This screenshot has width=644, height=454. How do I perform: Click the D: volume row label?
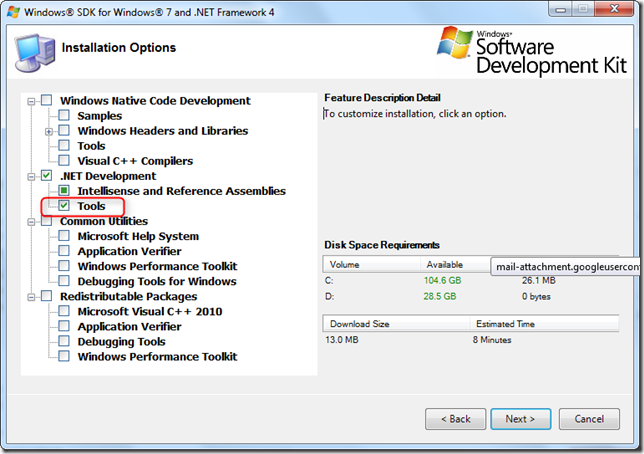point(329,296)
